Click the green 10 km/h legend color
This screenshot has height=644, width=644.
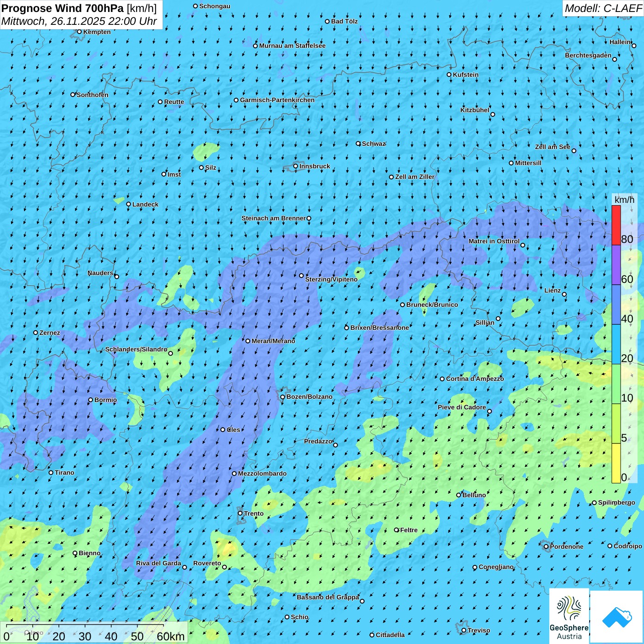coord(616,384)
